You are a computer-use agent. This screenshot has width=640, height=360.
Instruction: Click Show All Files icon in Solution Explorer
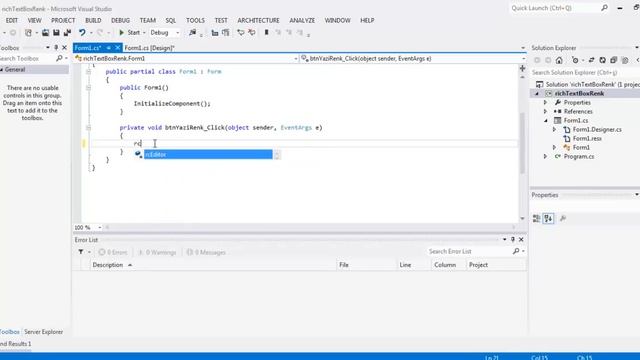[624, 60]
